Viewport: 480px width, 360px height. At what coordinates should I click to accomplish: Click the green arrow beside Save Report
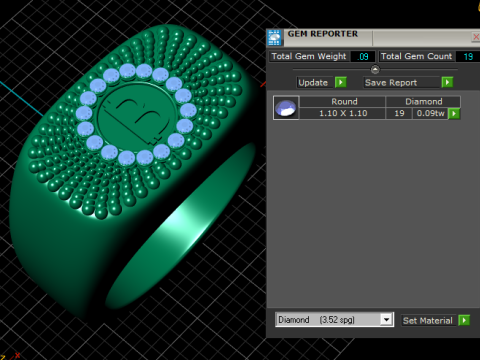click(447, 82)
